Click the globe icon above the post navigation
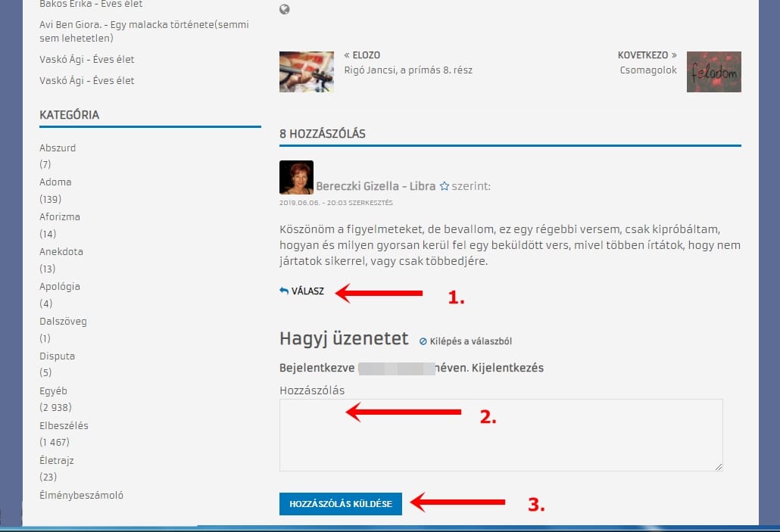The image size is (780, 532). tap(285, 10)
